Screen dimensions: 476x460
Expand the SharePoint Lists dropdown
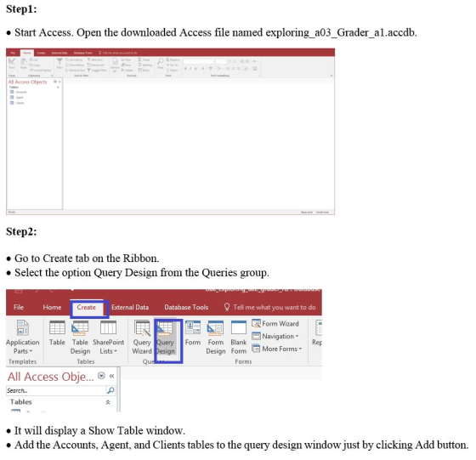coord(109,337)
